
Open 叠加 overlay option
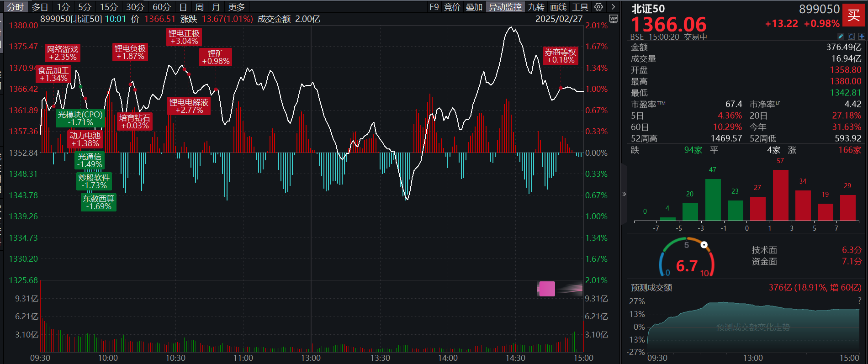pyautogui.click(x=474, y=7)
